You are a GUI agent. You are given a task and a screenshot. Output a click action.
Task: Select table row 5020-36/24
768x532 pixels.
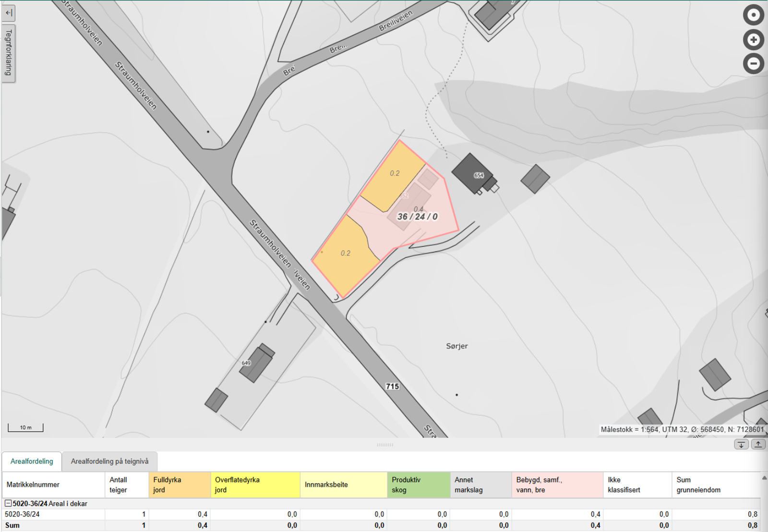[382, 514]
